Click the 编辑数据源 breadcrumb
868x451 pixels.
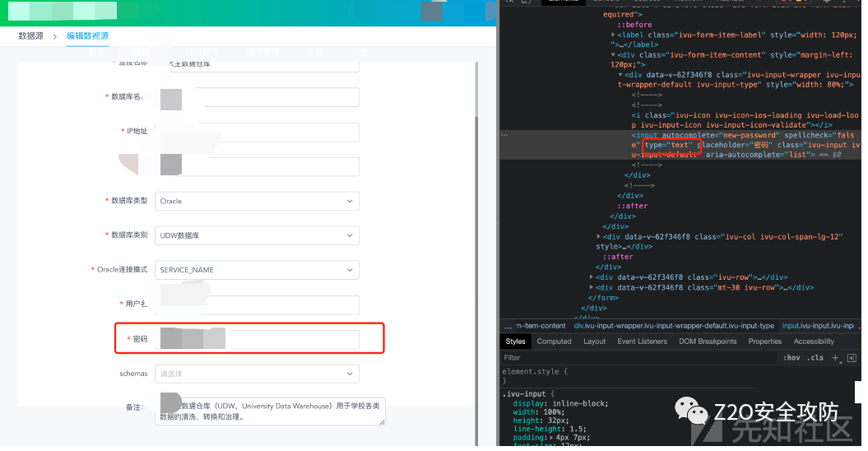coord(87,36)
